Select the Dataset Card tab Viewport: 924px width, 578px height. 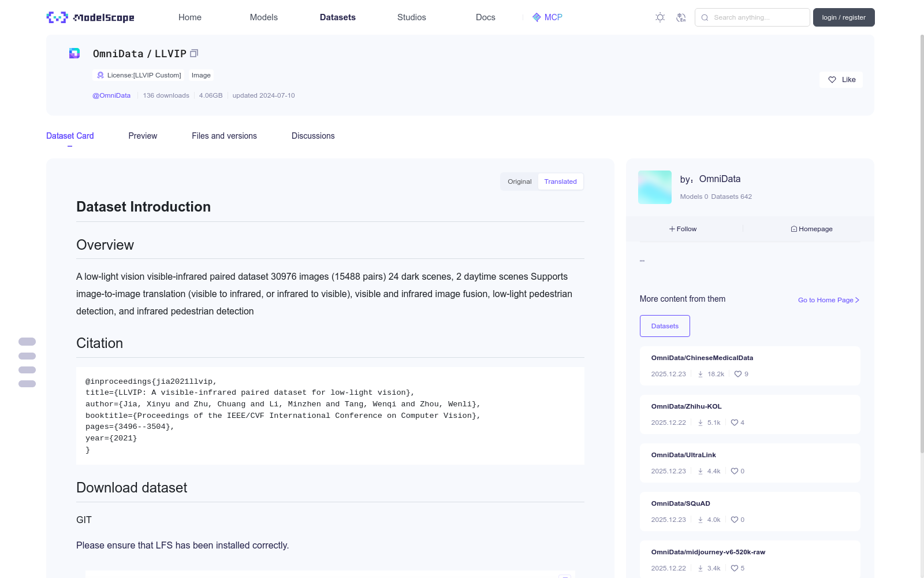(70, 136)
